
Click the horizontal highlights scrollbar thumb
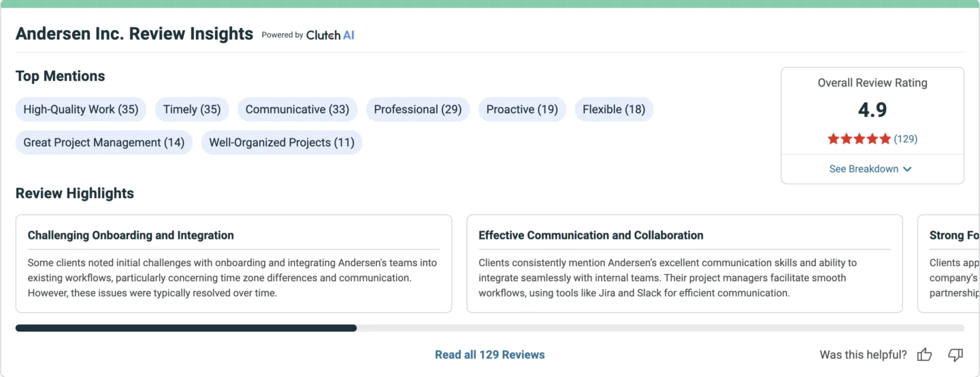point(186,328)
